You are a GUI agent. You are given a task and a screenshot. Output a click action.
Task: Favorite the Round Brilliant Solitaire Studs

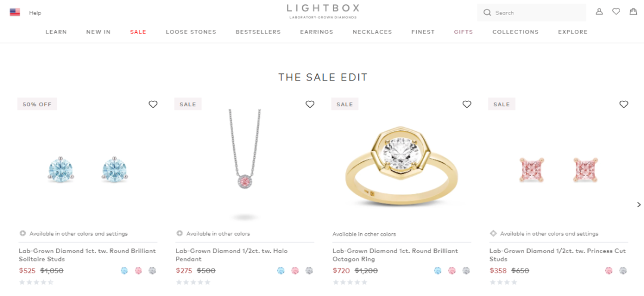click(153, 104)
